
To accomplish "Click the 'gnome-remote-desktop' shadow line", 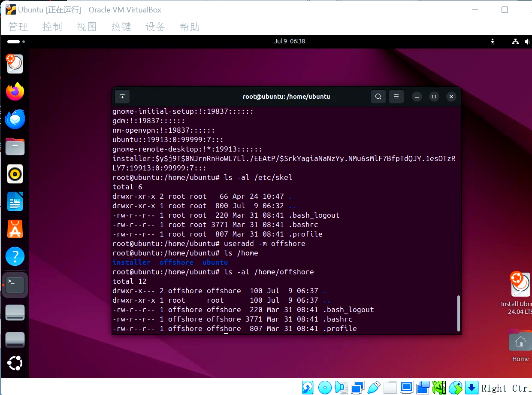I will (x=187, y=149).
